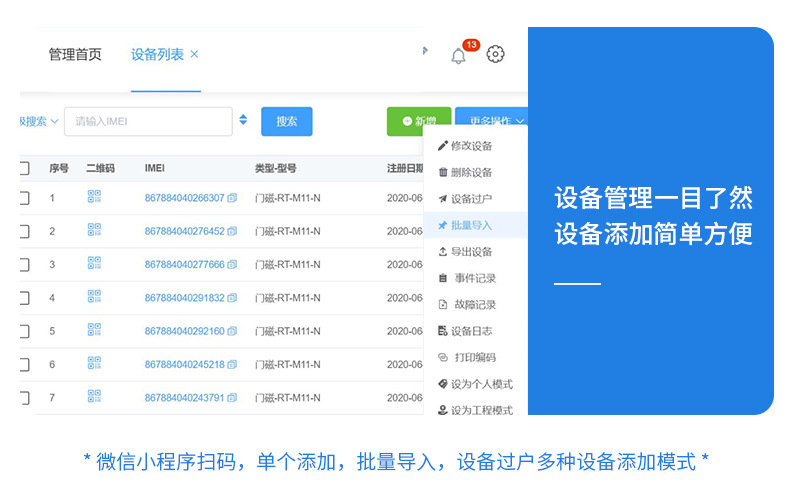Screen dimensions: 790x485
Task: Open the QR code icon in row 3
Action: click(x=94, y=263)
